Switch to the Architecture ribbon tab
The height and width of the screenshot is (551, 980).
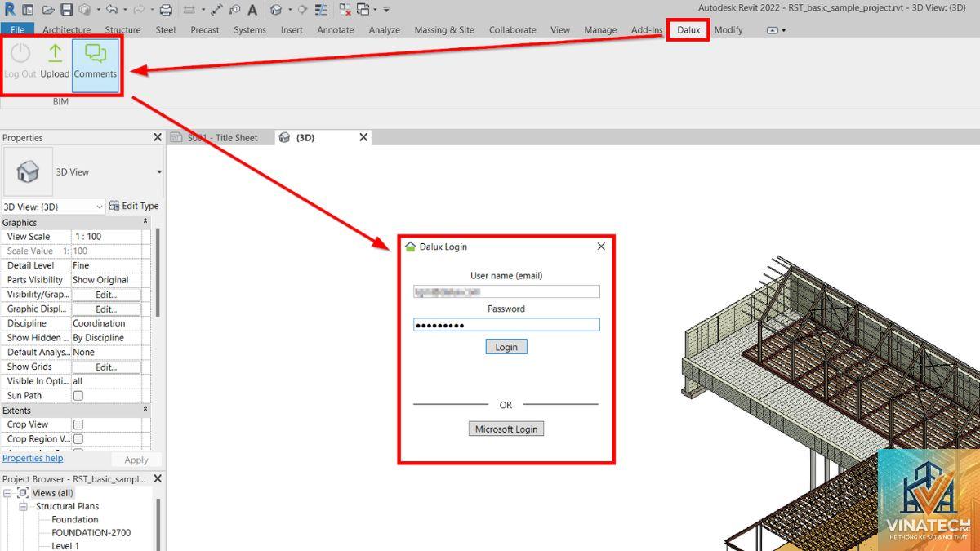pyautogui.click(x=67, y=29)
